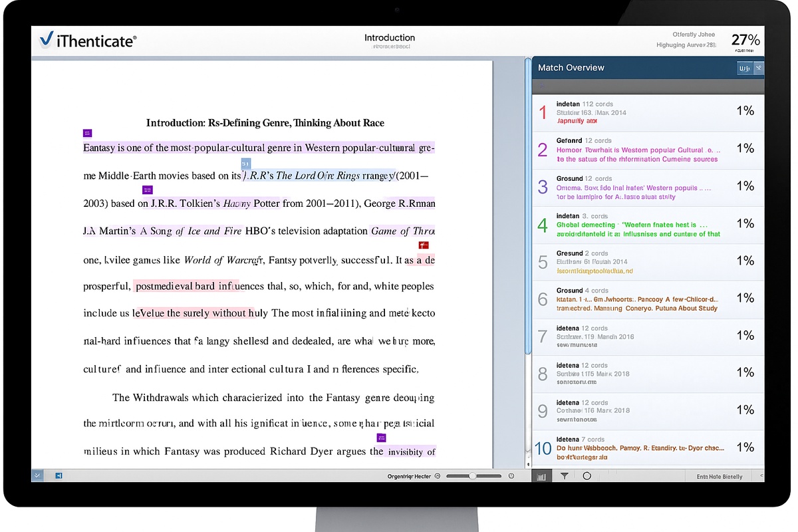Click the purple marker above 'invisibity of'
Viewport: 798px width, 532px height.
382,438
